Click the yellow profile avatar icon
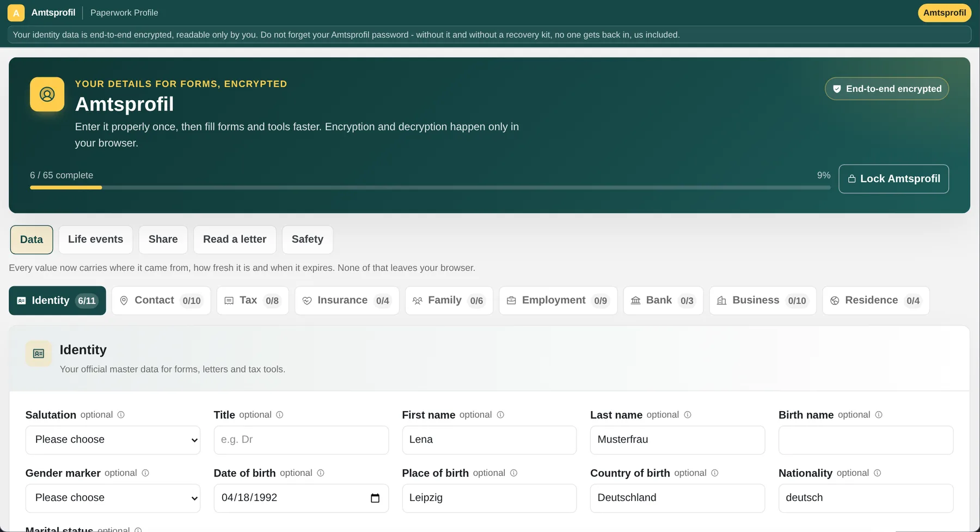This screenshot has height=532, width=980. coord(47,94)
